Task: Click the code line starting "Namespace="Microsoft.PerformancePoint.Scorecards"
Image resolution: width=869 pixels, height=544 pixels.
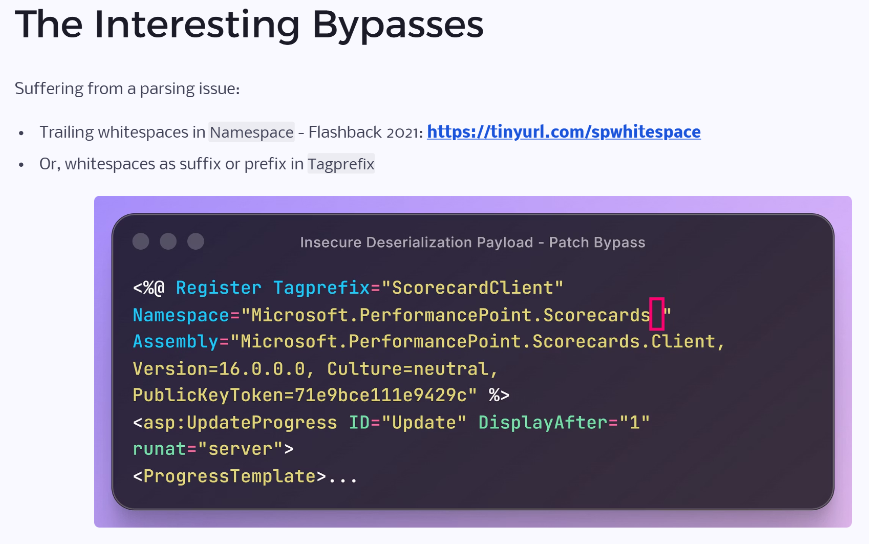Action: (x=402, y=315)
